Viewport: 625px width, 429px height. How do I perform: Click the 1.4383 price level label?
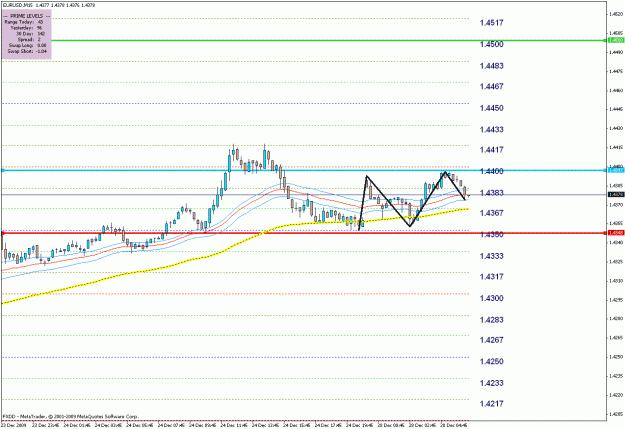click(x=491, y=193)
